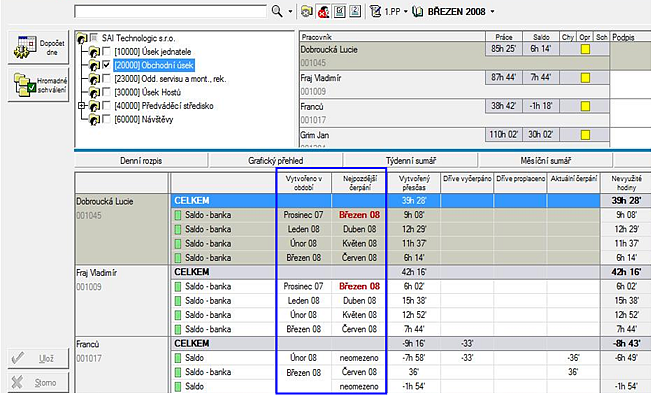The width and height of the screenshot is (653, 396).
Task: Check the [30000] Úsek Hostů checkbox
Action: 107,92
